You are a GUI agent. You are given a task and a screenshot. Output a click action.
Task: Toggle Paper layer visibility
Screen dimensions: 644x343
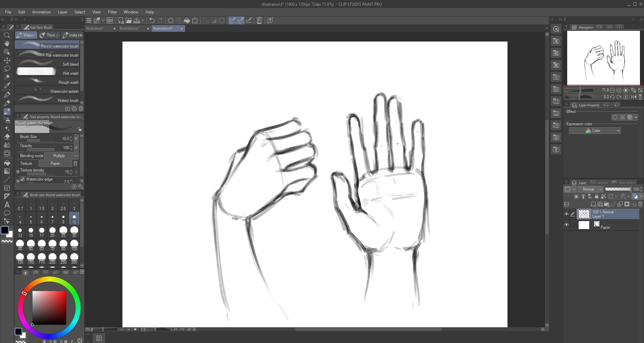coord(567,225)
